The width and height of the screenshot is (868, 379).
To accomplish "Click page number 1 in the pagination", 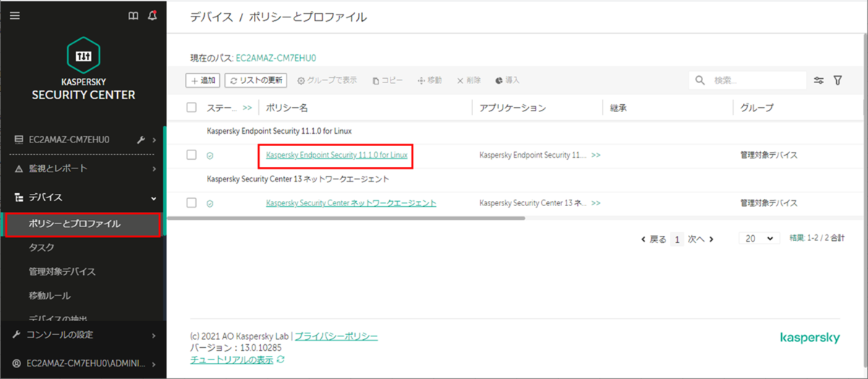I will click(677, 239).
